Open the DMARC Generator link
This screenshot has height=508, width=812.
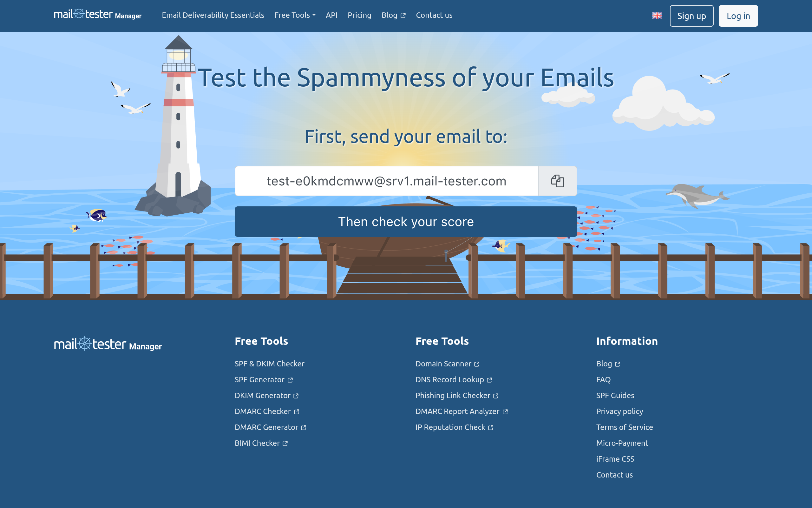[270, 427]
